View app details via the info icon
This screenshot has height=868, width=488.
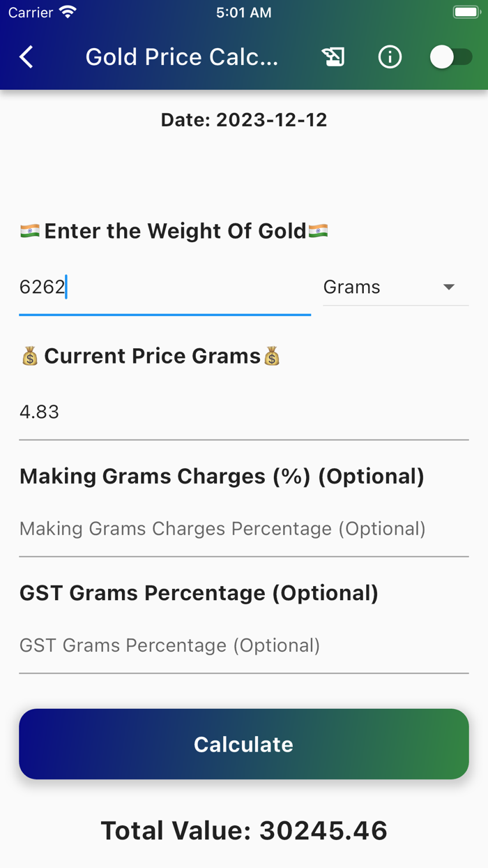click(x=390, y=57)
